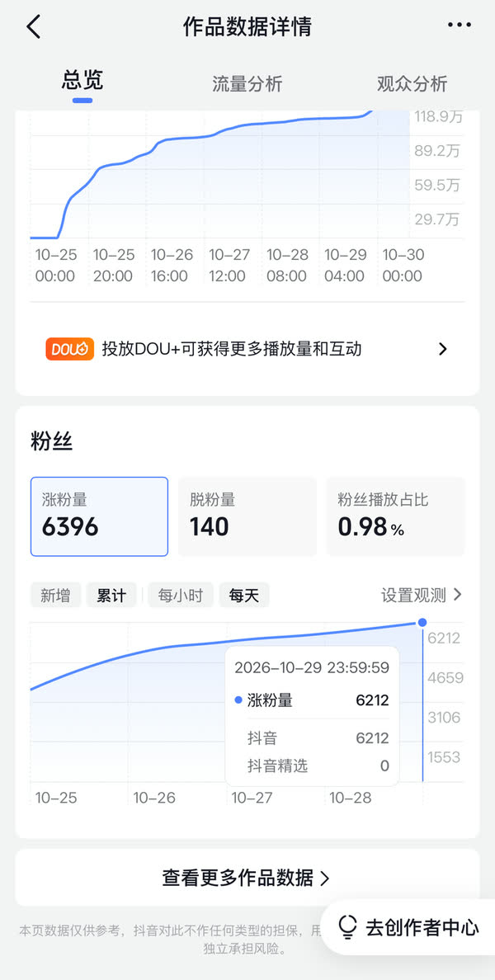Tap the blue data point on fans chart

pyautogui.click(x=422, y=622)
